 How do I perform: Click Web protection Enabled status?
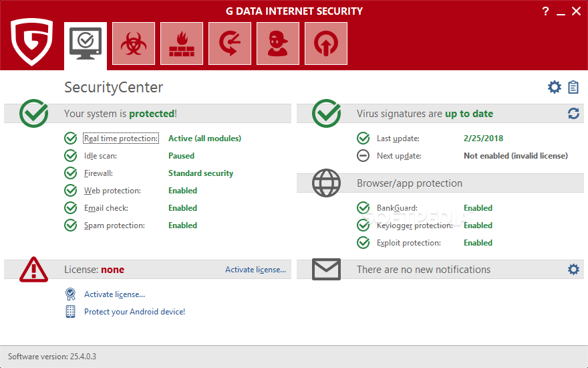182,191
